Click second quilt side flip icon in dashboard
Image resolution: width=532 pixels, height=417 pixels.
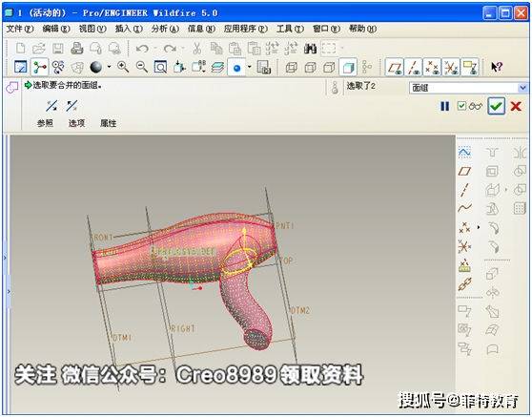tap(72, 106)
